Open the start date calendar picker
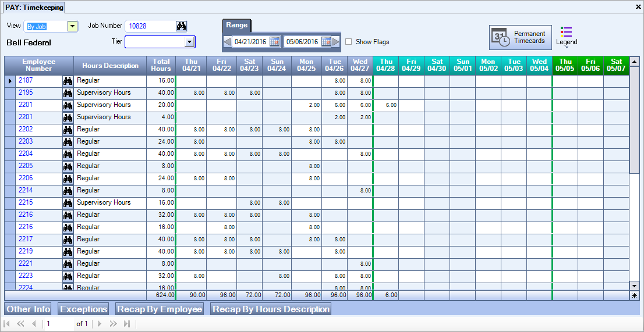 click(x=274, y=42)
